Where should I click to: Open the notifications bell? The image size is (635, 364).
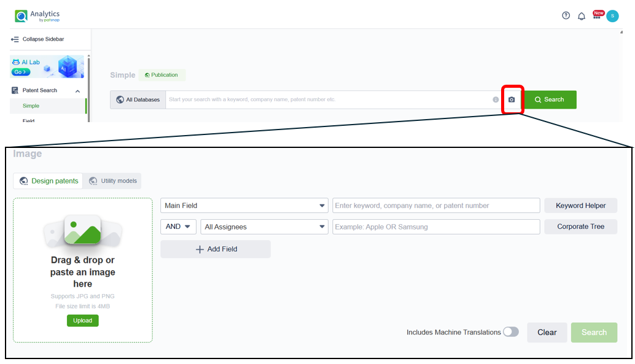pos(581,15)
